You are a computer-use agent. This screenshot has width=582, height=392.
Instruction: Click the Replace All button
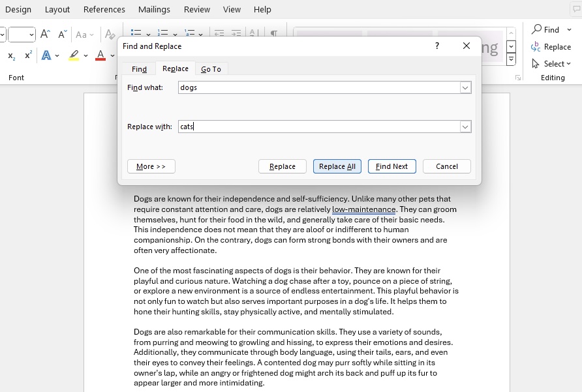[x=337, y=166]
